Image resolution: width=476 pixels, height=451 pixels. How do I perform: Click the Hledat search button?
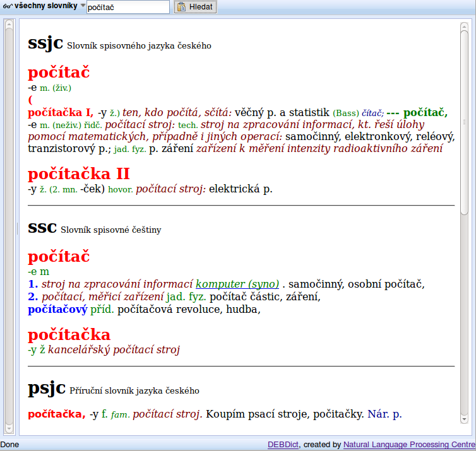click(x=195, y=7)
